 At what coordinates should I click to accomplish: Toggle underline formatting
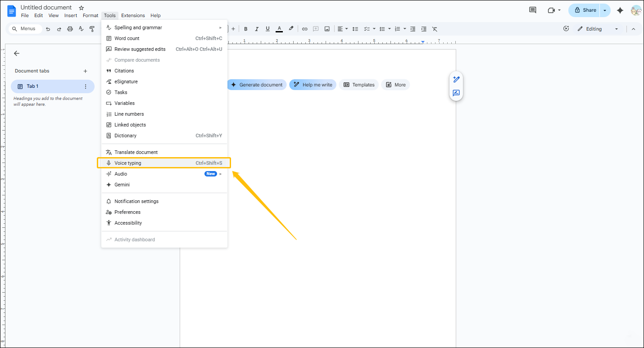pos(268,29)
